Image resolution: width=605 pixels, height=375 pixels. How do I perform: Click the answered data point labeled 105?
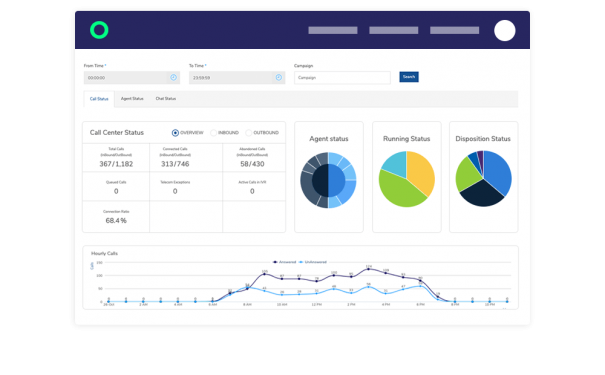pos(264,274)
